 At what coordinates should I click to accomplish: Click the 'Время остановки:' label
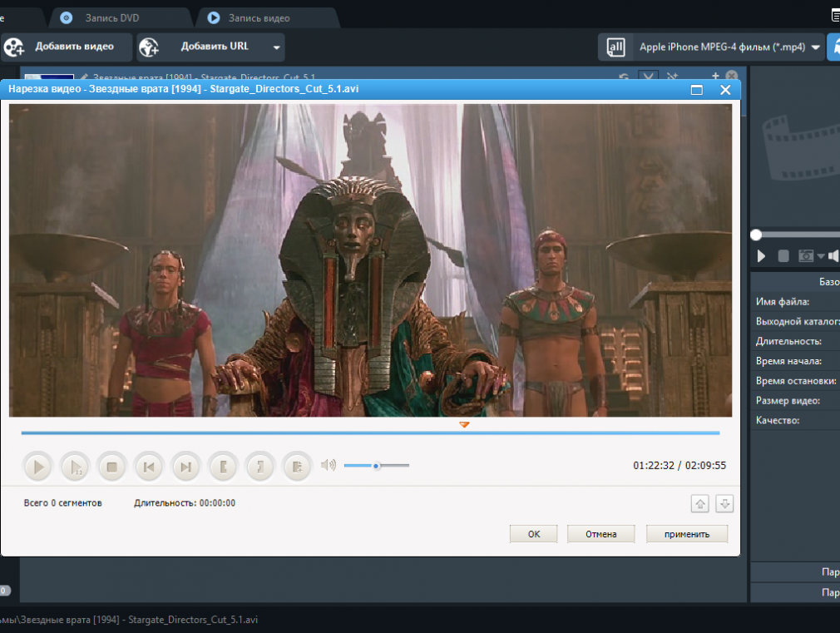coord(796,381)
